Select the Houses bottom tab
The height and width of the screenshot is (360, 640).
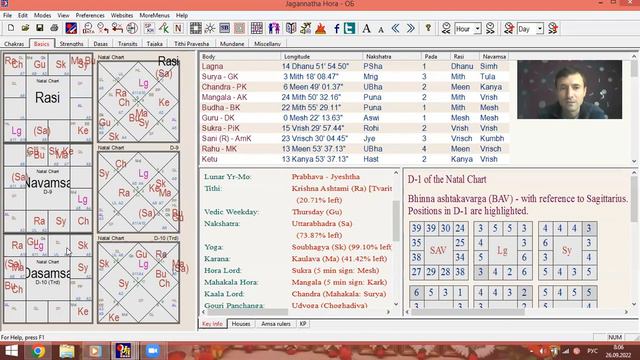(x=241, y=324)
